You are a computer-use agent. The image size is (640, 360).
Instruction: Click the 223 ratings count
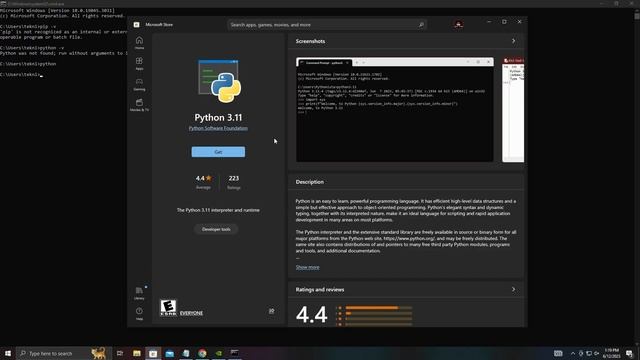click(x=234, y=181)
